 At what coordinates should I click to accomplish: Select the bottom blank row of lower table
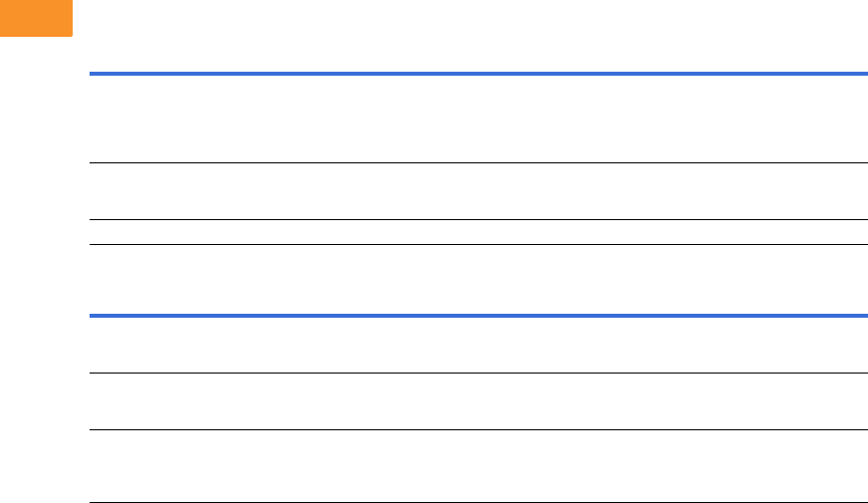[479, 465]
